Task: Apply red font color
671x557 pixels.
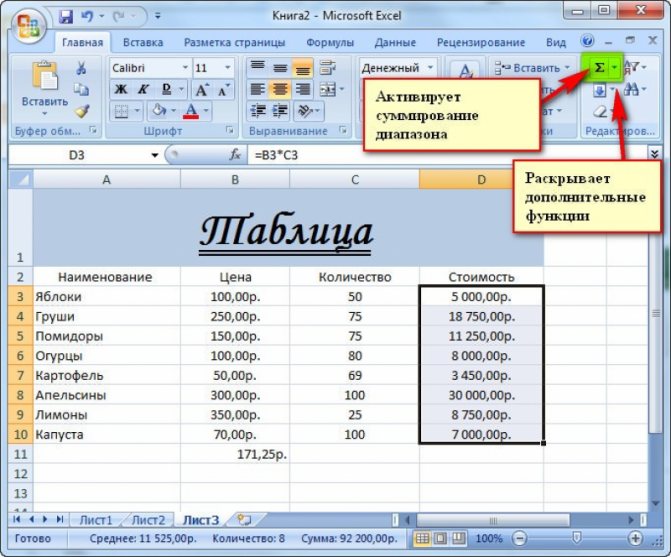Action: click(191, 111)
